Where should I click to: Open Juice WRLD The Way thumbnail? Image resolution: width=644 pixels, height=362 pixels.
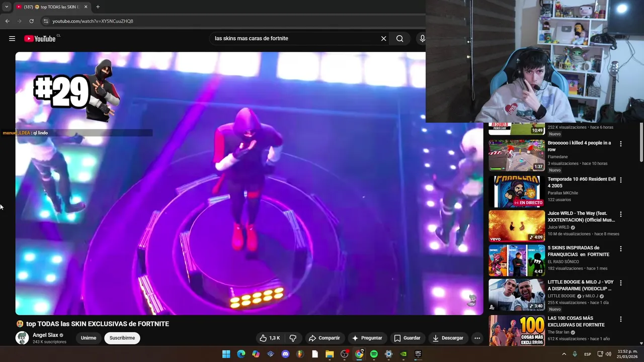tap(517, 226)
